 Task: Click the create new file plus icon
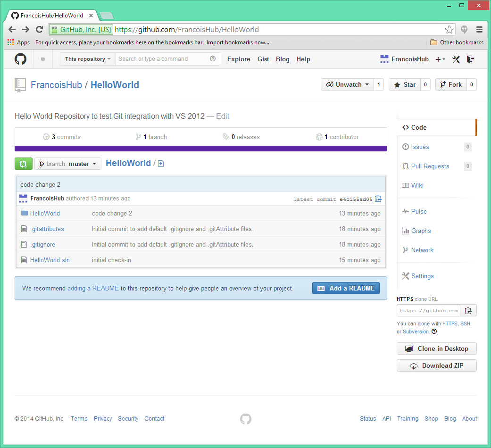161,164
